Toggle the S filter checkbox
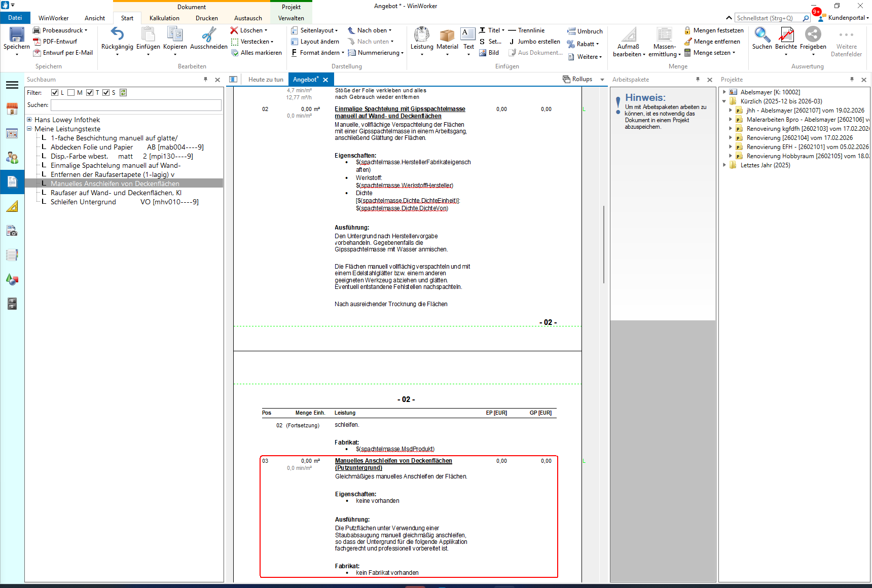Screen dimensions: 872x588 (x=106, y=93)
